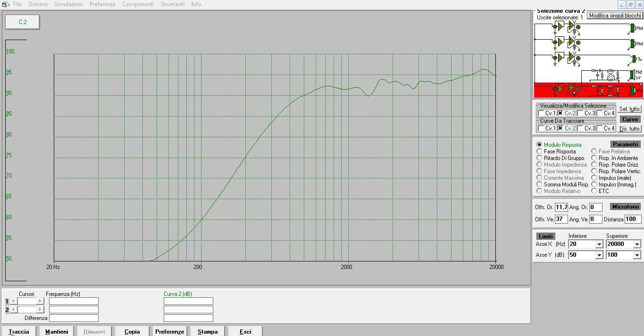Open the Asse X Superiore dropdown
644x336 pixels.
(x=636, y=244)
